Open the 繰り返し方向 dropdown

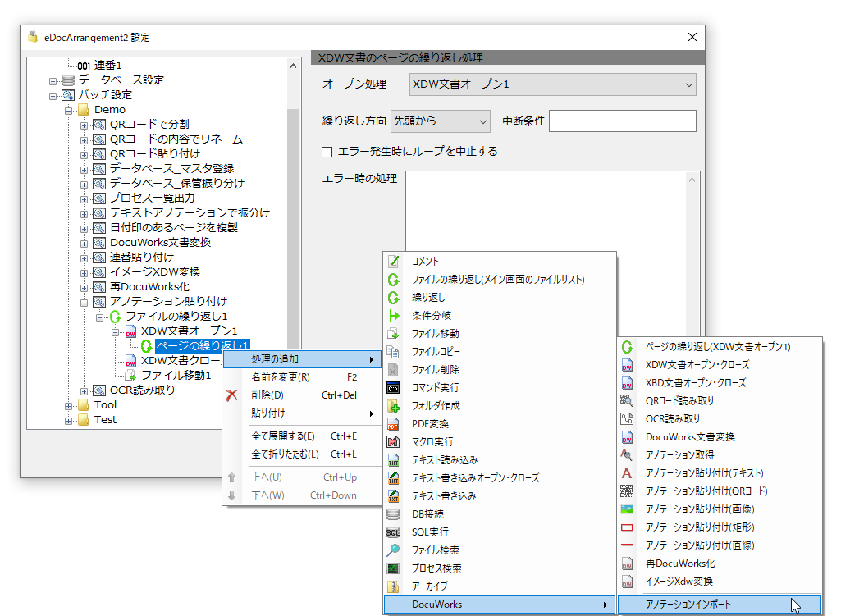441,121
